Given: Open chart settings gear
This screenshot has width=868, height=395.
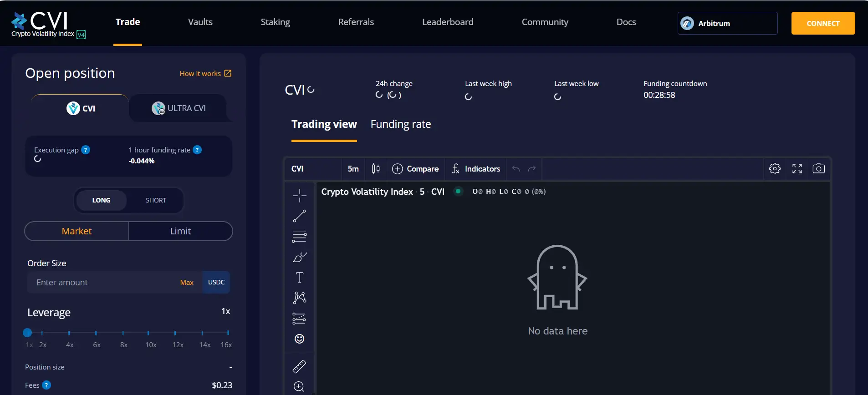Looking at the screenshot, I should point(775,169).
